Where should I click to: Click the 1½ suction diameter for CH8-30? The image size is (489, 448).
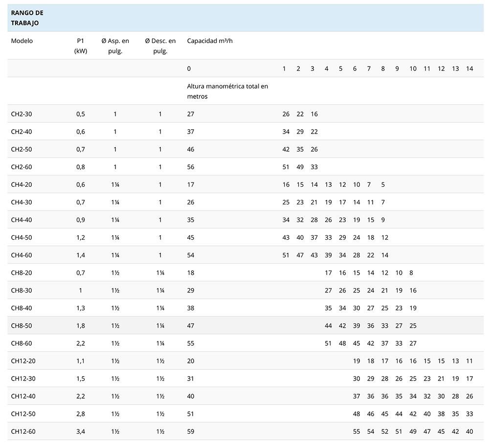(x=115, y=290)
